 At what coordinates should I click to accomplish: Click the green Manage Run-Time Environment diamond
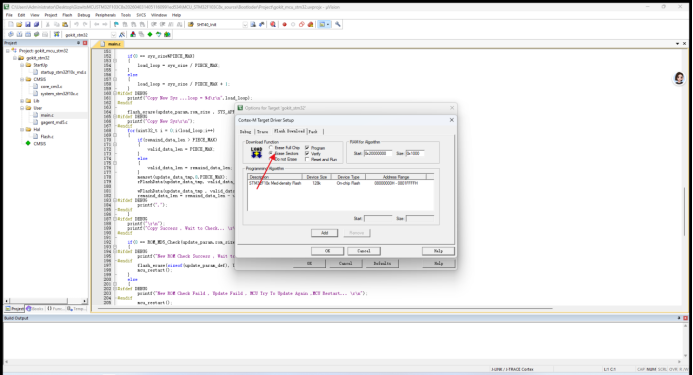pyautogui.click(x=150, y=34)
